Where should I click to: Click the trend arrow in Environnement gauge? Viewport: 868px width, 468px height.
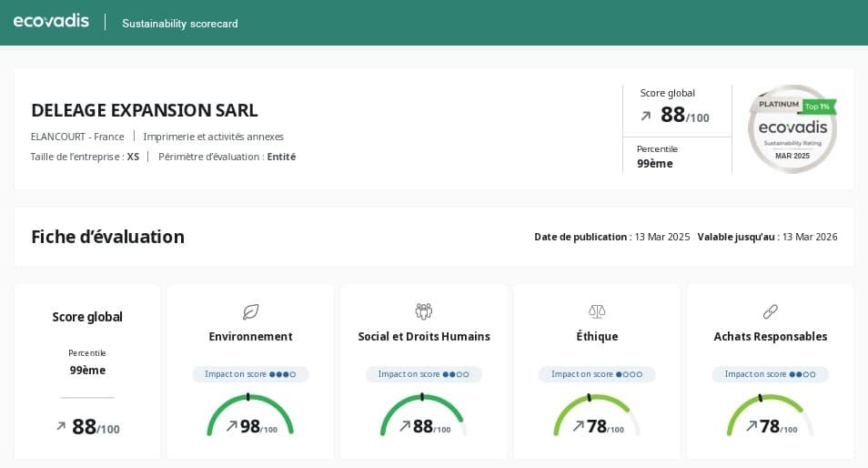pyautogui.click(x=231, y=426)
